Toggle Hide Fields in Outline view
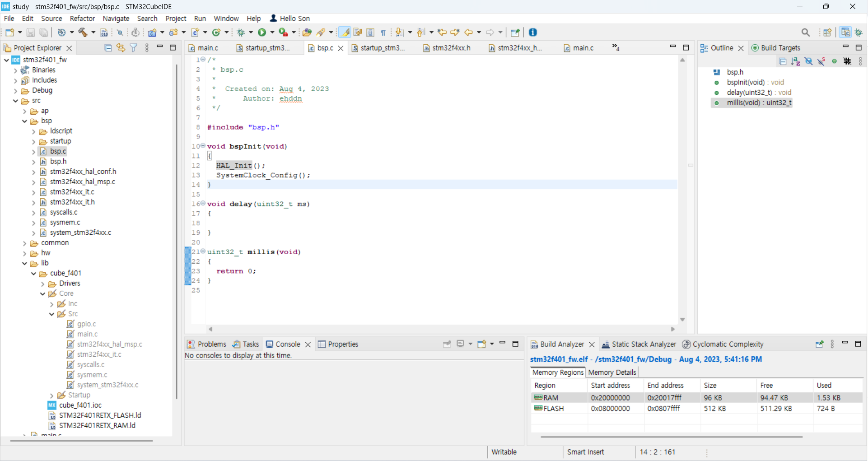Viewport: 868px width, 461px height. tap(809, 61)
